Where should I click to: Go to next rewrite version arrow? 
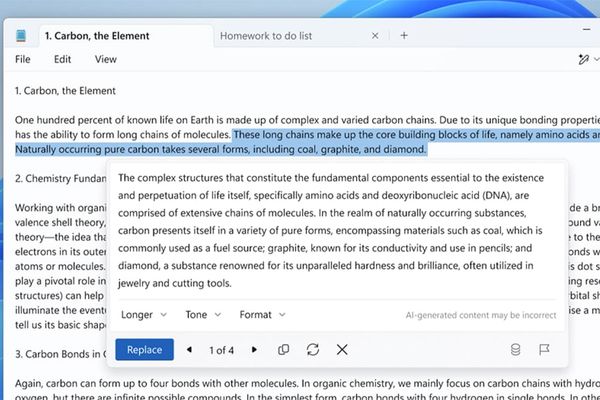point(254,349)
